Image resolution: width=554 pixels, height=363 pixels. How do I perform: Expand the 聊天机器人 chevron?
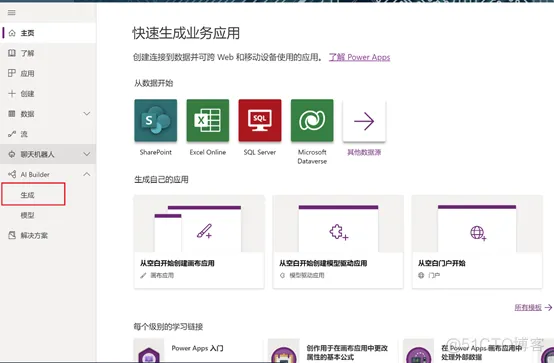(x=87, y=154)
